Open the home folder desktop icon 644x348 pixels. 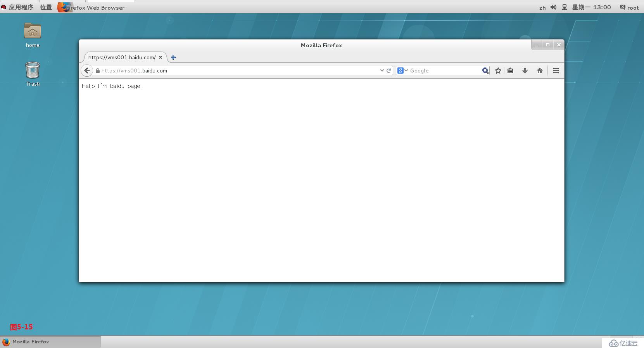[x=33, y=35]
